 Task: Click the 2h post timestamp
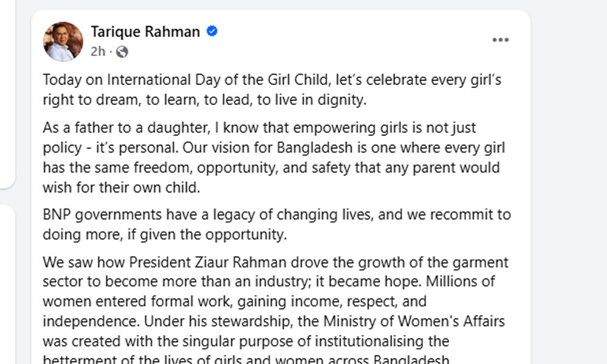coord(97,52)
